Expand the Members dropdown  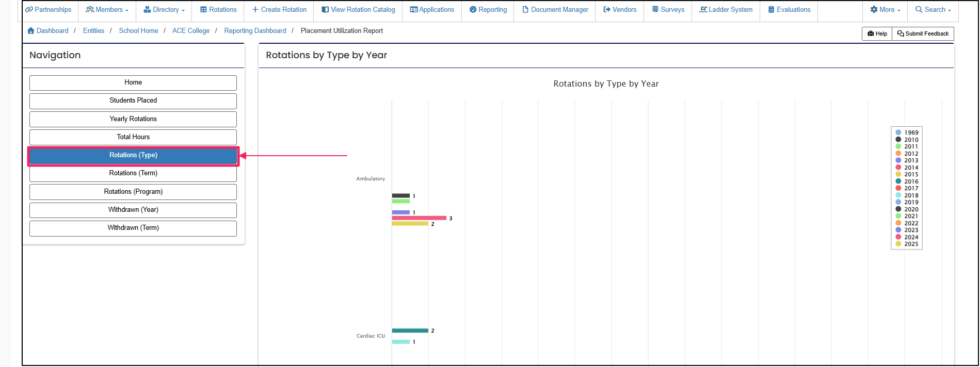pos(107,10)
